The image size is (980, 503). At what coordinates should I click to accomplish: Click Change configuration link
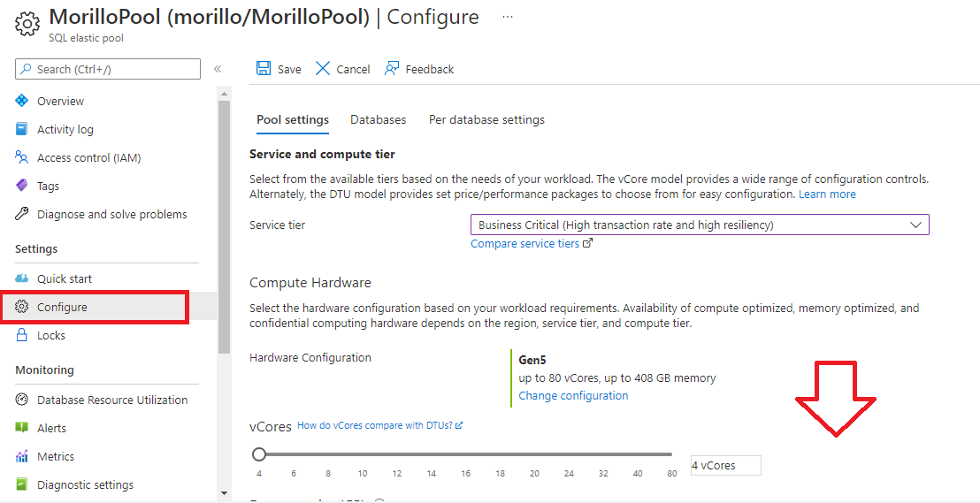[573, 395]
